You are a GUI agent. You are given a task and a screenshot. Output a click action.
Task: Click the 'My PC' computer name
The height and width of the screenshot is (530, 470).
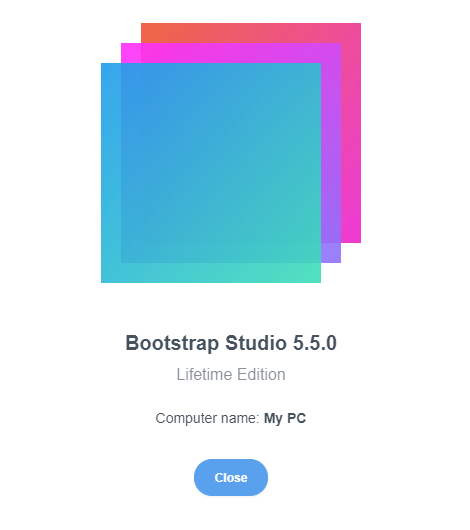(285, 418)
